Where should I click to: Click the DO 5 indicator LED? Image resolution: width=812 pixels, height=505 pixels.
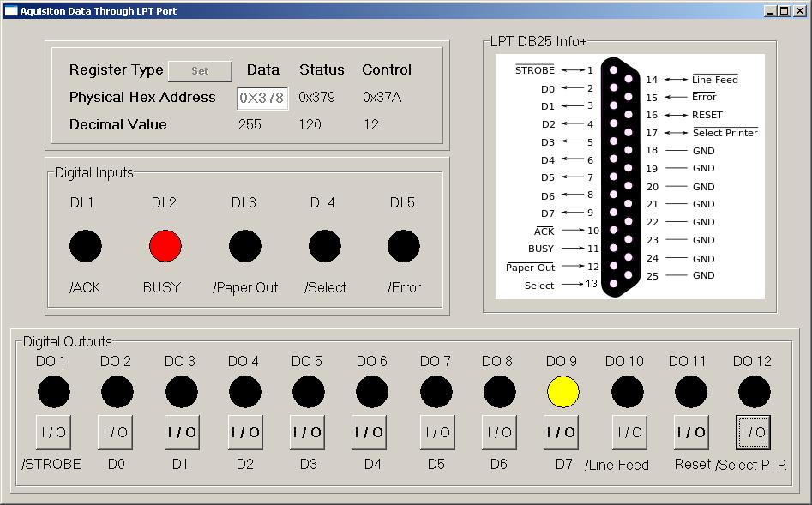309,392
